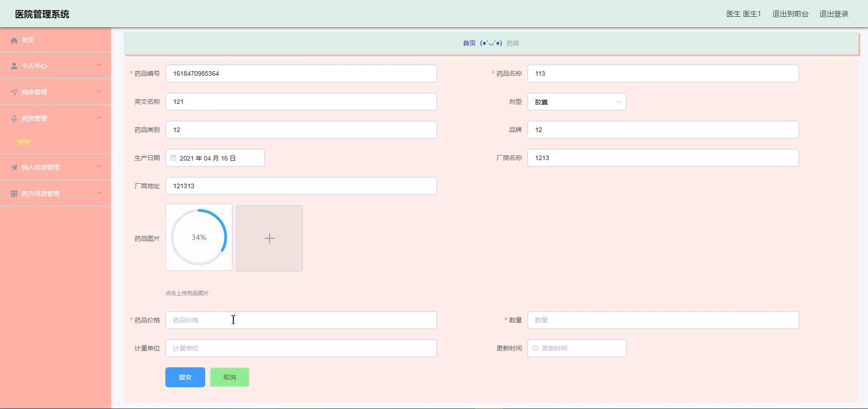Click the paper plane icon beside 病床管理
This screenshot has height=409, width=868.
click(x=14, y=92)
